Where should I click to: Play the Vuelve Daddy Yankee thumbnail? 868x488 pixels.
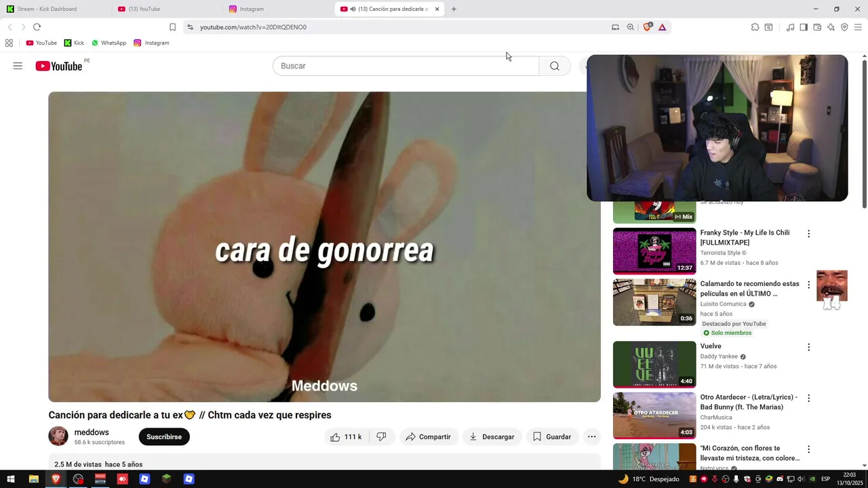point(654,364)
